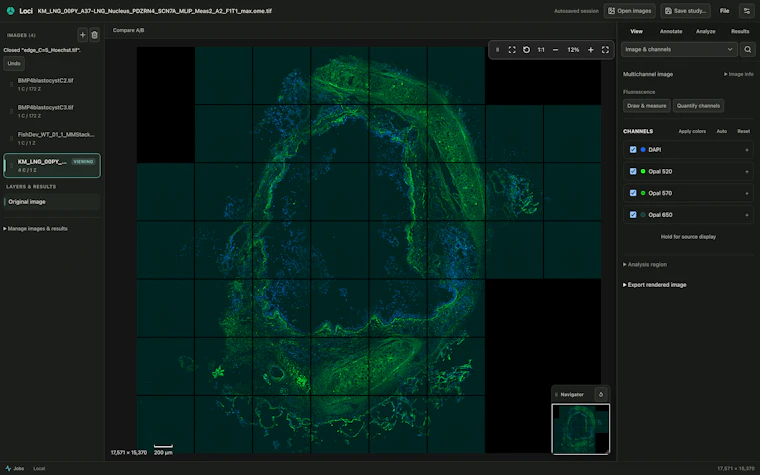Screen dimensions: 760x475
Task: Click the Opal 650 dark teal swatch
Action: click(x=643, y=214)
